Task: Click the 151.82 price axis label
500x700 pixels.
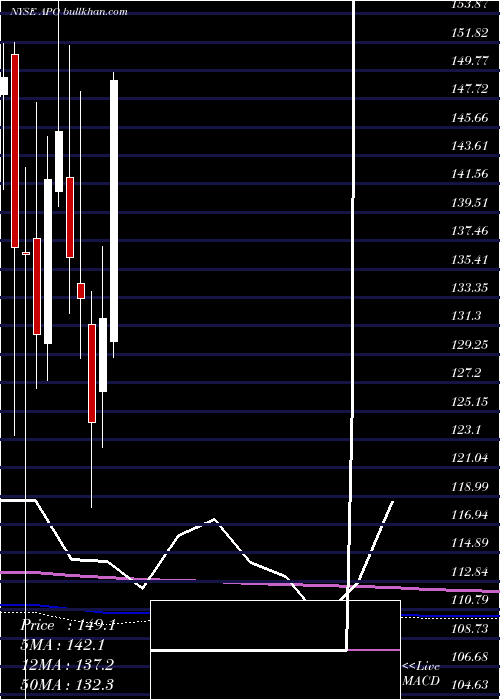Action: [x=470, y=33]
